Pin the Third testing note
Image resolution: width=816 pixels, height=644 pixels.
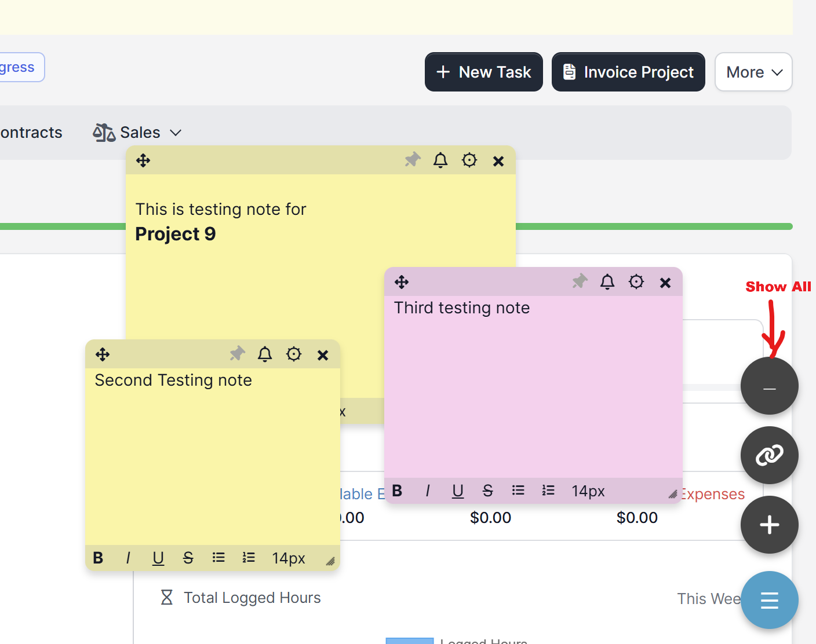click(x=580, y=281)
